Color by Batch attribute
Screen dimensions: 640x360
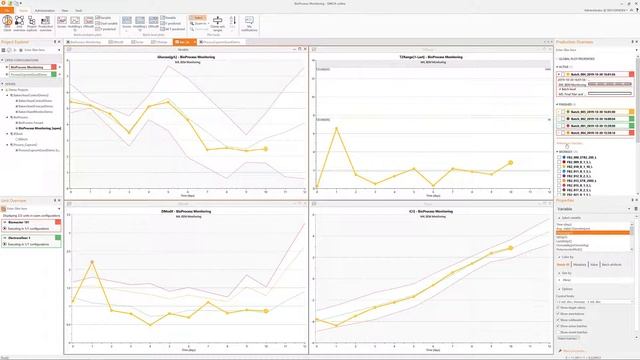pos(611,265)
